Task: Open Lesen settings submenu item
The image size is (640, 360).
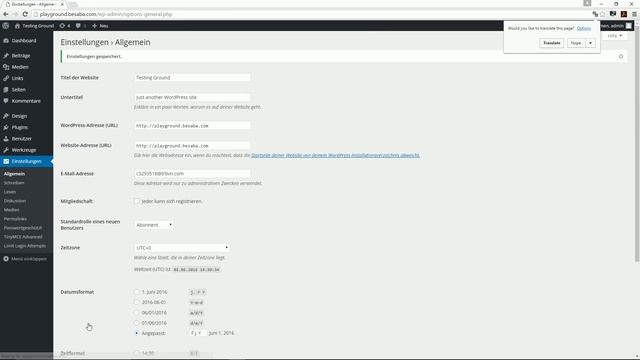Action: pyautogui.click(x=10, y=192)
